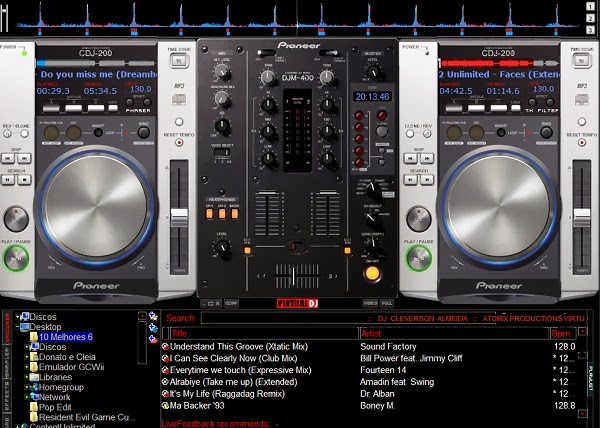The width and height of the screenshot is (600, 428).
Task: Select track Understand This Groove (Xtatic Mix)
Action: pyautogui.click(x=239, y=347)
